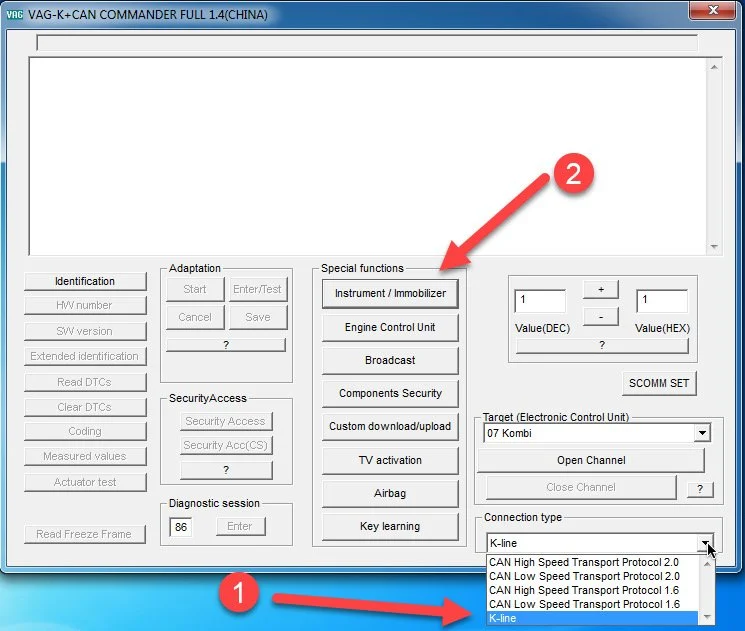This screenshot has width=745, height=631.
Task: Open the Target ECU dropdown showing 07 Kombi
Action: click(597, 433)
